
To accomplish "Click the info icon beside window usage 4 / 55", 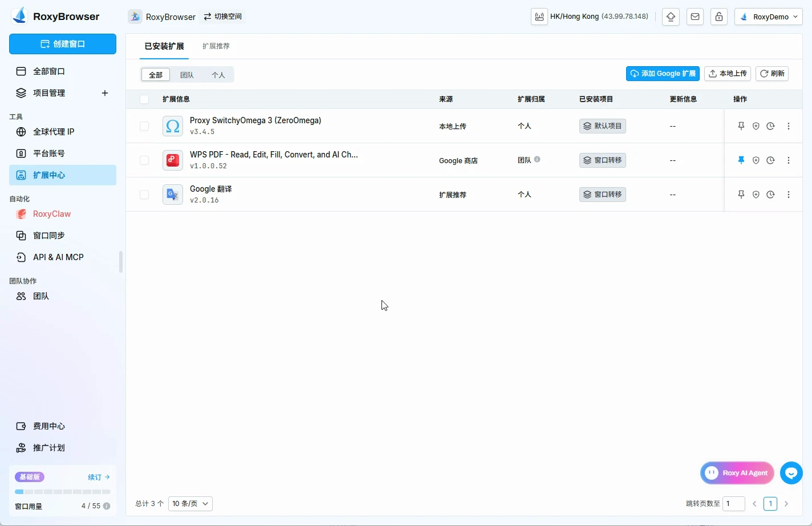I will point(107,506).
